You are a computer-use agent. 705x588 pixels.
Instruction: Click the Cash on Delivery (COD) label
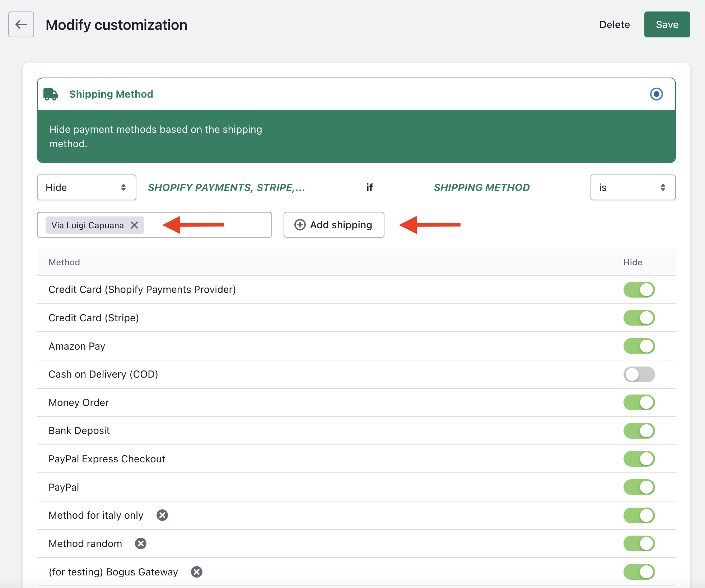pyautogui.click(x=103, y=374)
